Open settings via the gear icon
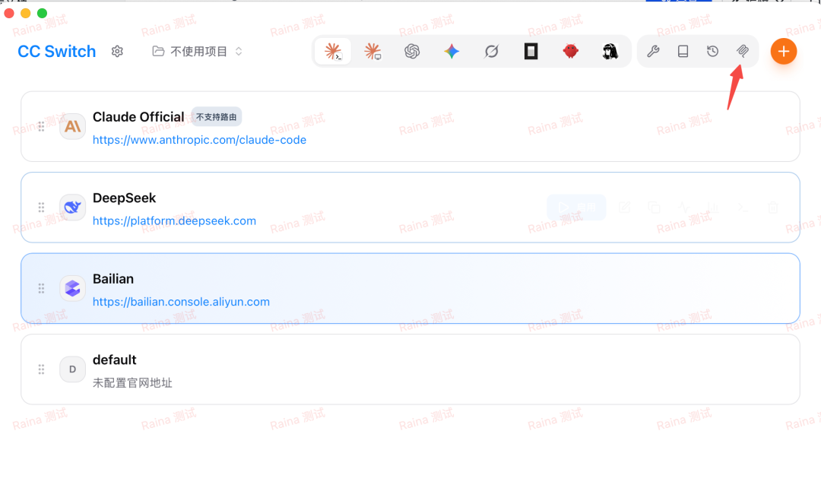 117,51
